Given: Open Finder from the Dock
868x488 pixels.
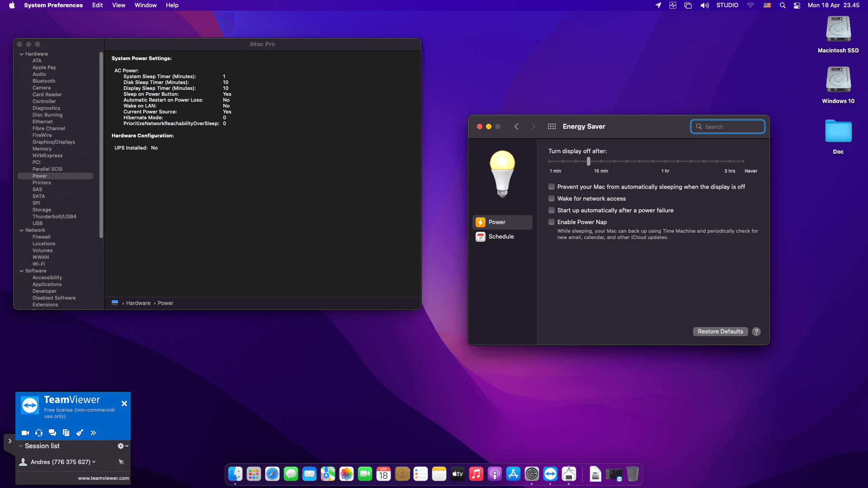Looking at the screenshot, I should click(235, 474).
